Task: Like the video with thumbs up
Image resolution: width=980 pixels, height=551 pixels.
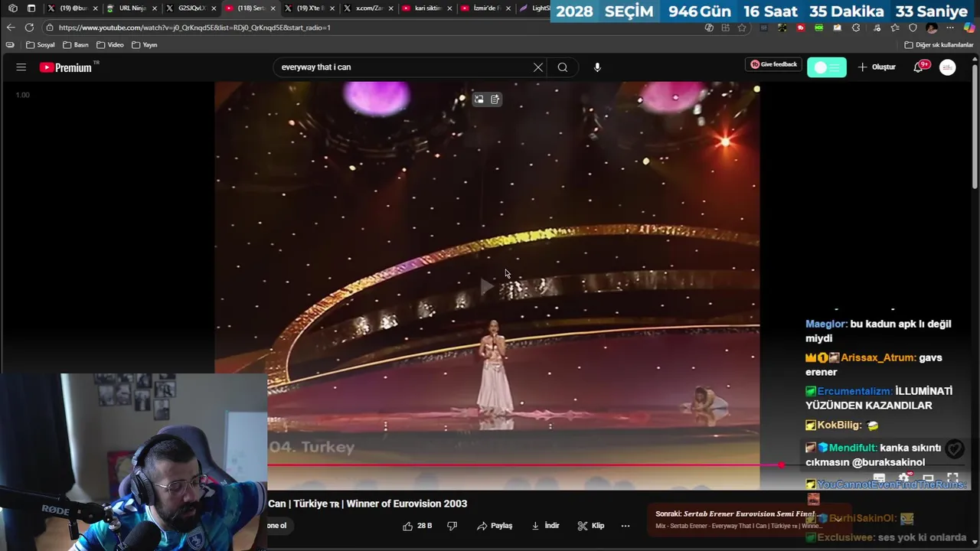Action: coord(408,526)
